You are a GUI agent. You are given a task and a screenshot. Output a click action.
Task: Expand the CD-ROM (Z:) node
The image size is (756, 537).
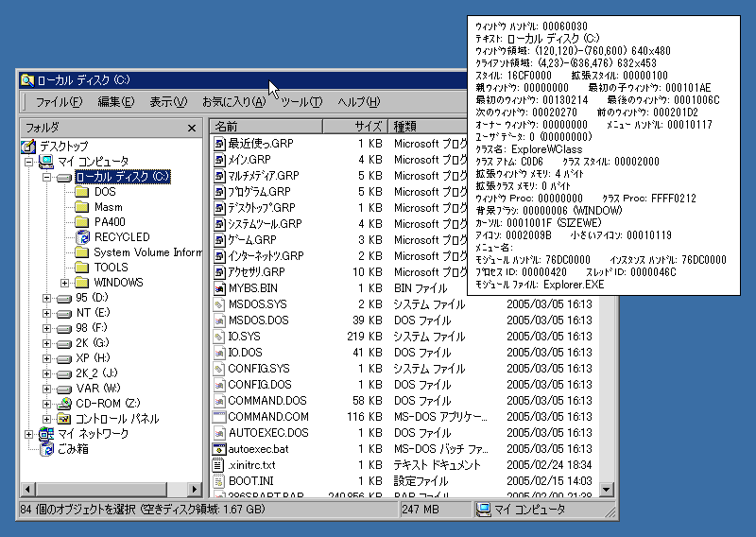coord(46,404)
